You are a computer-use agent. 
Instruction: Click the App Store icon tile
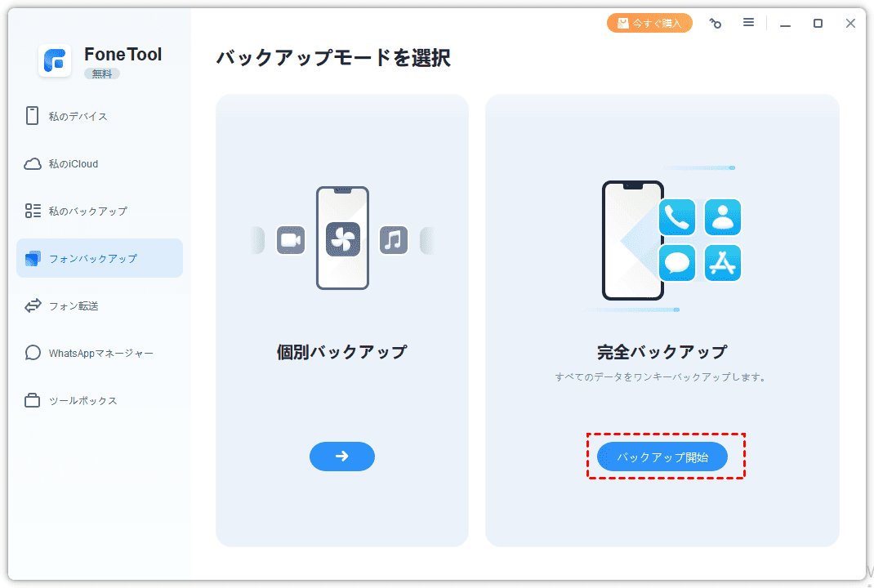coord(723,262)
